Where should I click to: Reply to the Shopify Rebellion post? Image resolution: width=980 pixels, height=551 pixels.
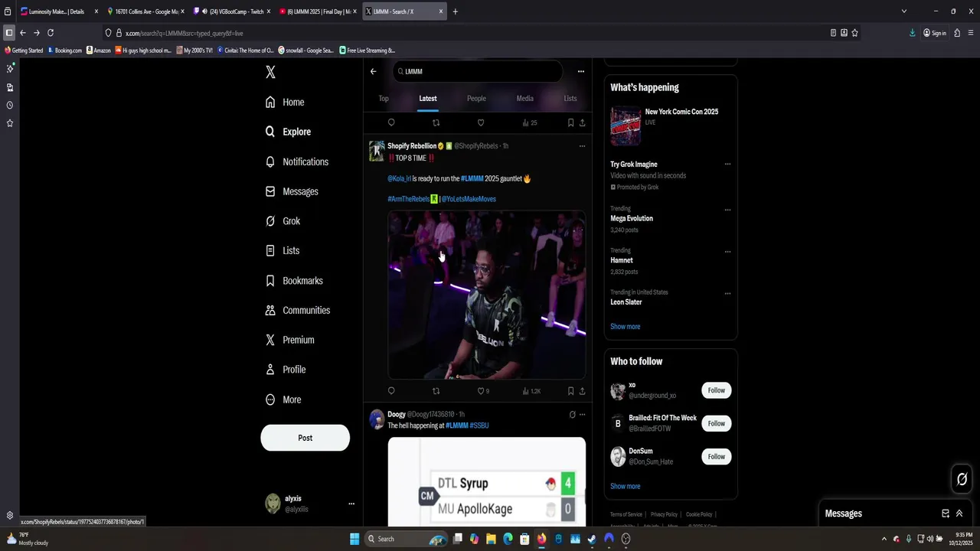pyautogui.click(x=391, y=391)
